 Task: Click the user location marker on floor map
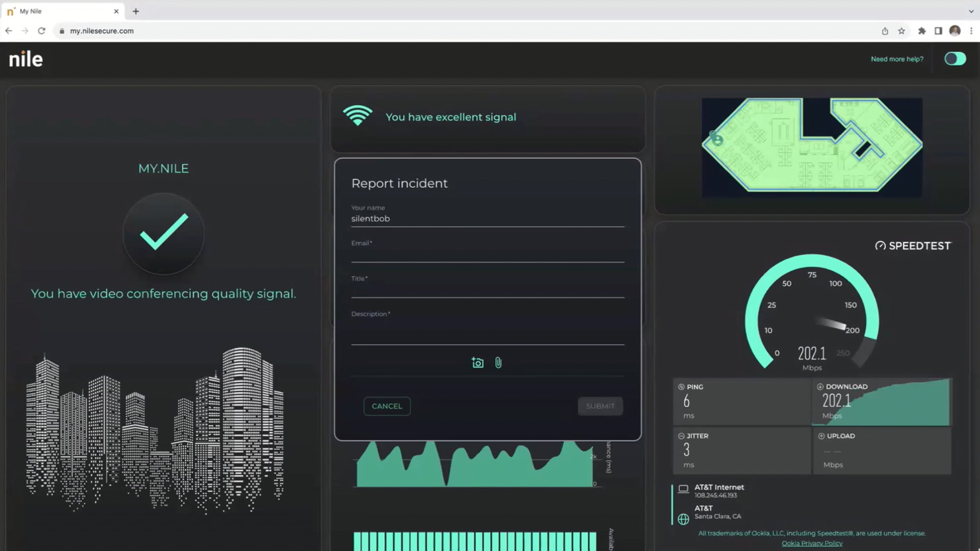(717, 140)
